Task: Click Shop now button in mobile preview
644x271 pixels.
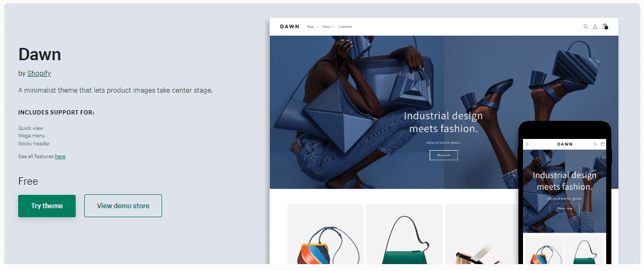Action: 565,209
